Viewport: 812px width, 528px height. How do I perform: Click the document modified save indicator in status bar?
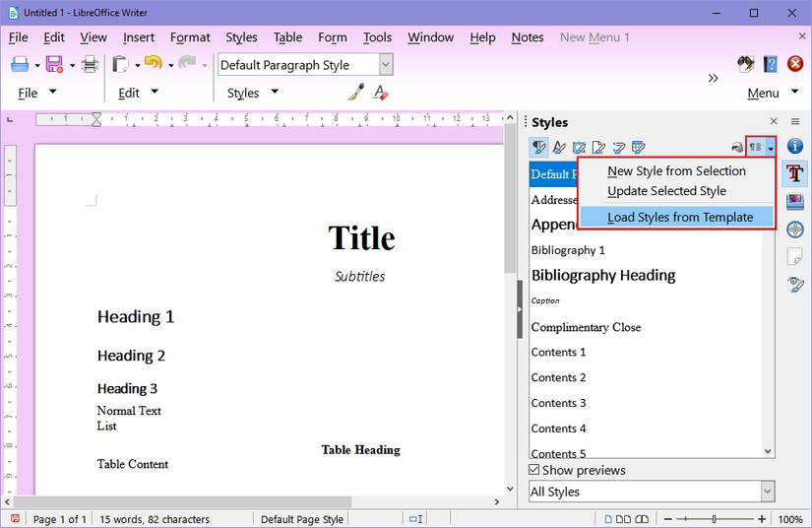15,519
